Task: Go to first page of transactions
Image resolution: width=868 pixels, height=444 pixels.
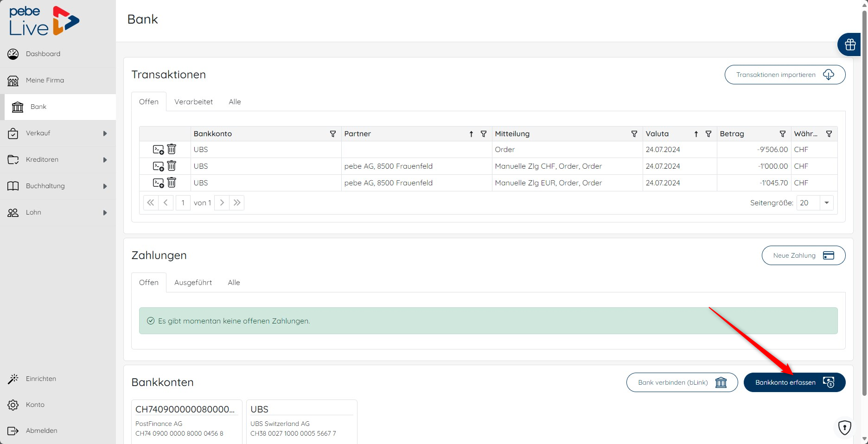Action: tap(151, 203)
